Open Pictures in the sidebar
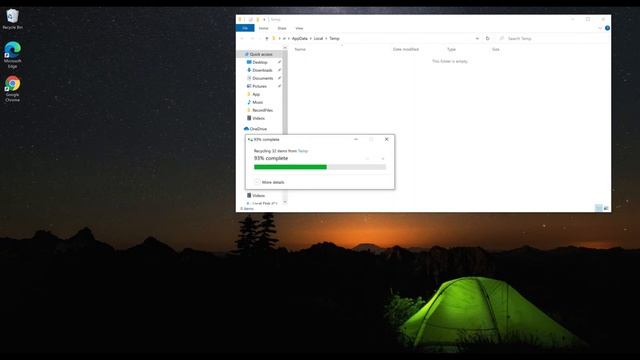The height and width of the screenshot is (360, 640). (260, 87)
